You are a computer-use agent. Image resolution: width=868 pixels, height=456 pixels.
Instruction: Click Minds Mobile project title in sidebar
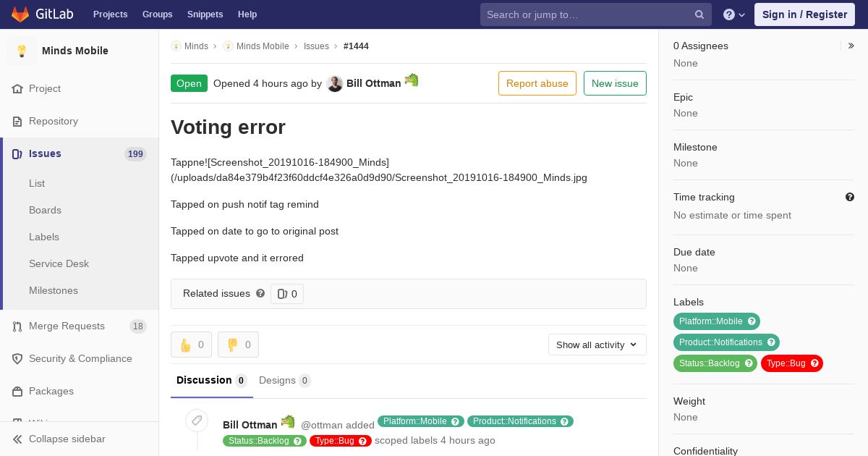(x=75, y=51)
